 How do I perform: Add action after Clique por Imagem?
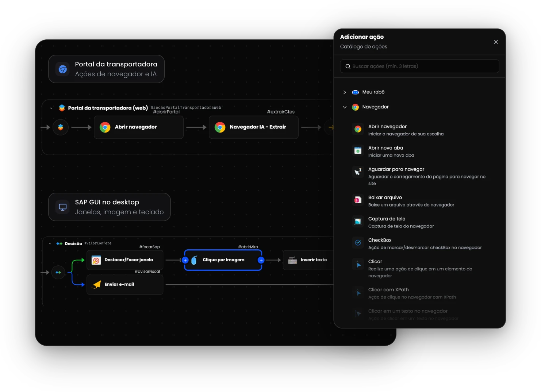click(x=261, y=260)
